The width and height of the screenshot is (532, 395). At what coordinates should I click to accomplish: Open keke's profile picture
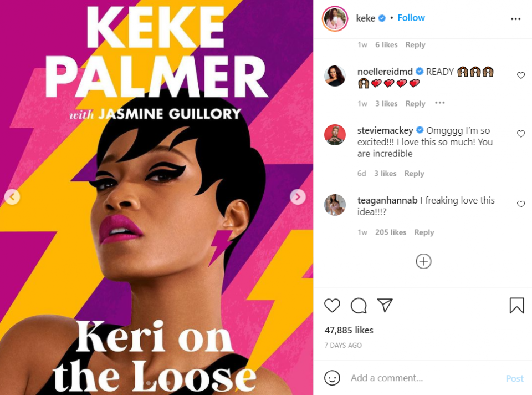335,19
